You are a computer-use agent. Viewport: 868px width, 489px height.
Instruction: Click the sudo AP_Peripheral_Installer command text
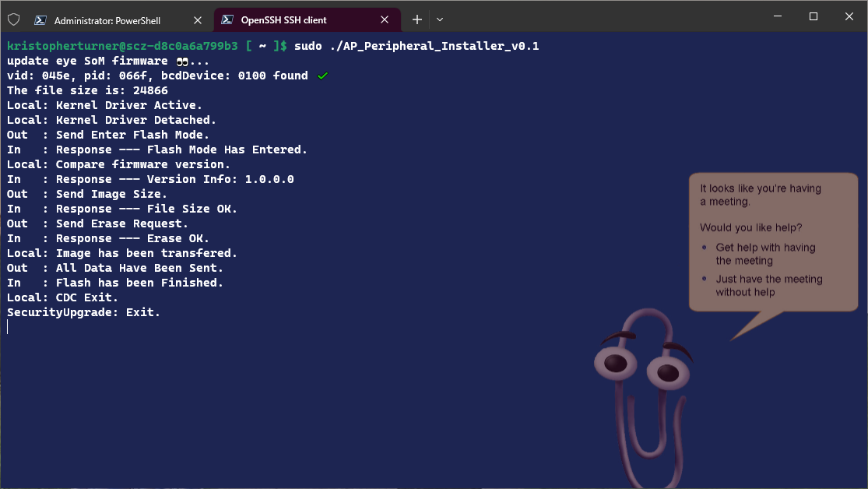point(416,46)
